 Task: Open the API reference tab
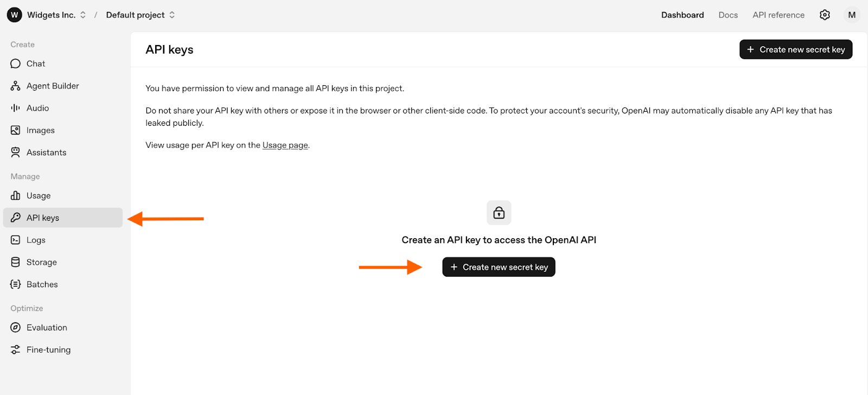click(x=778, y=15)
